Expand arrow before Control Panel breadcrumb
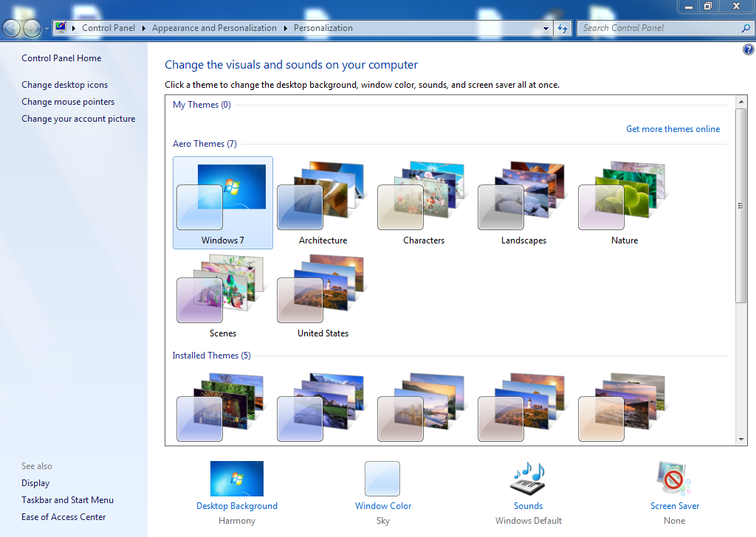Image resolution: width=756 pixels, height=537 pixels. point(74,29)
